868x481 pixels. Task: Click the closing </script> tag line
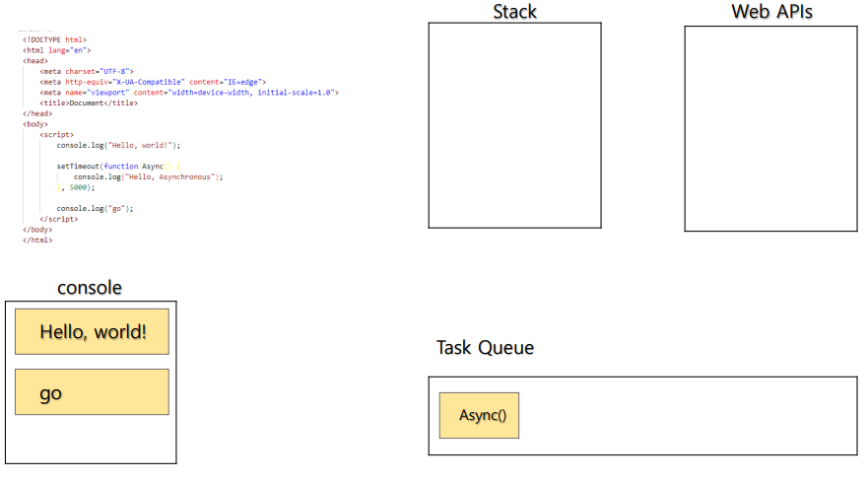(59, 219)
